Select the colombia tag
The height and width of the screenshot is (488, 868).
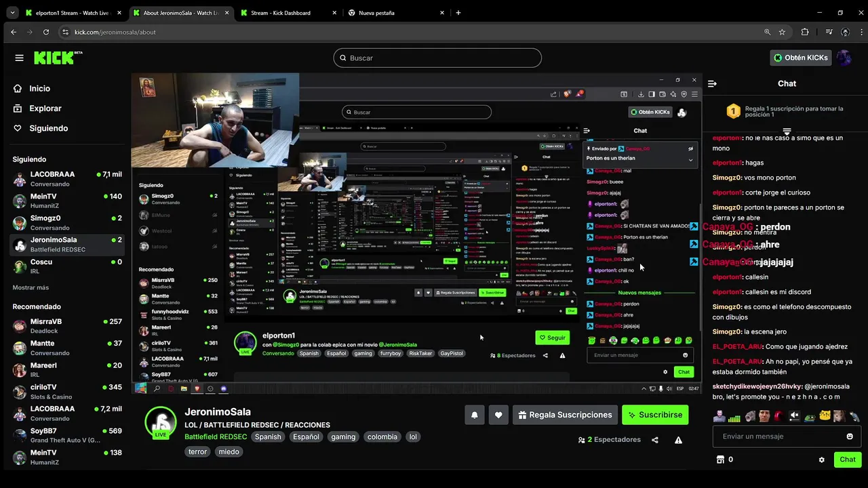382,436
